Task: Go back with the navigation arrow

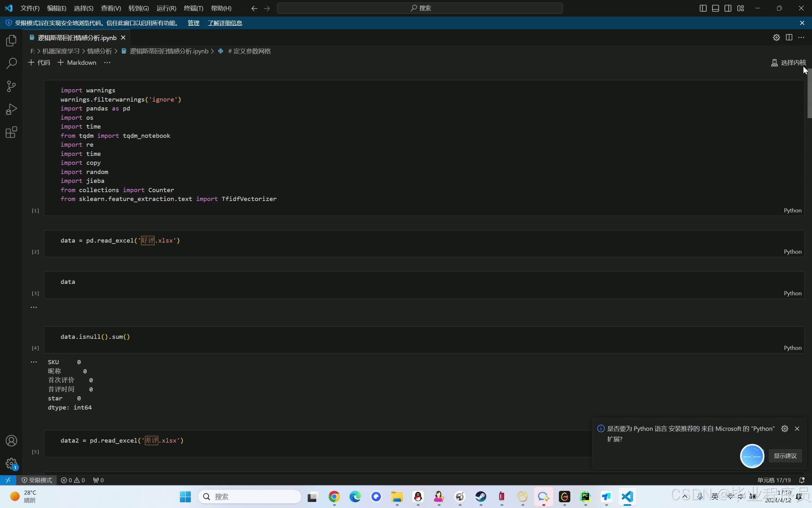Action: tap(254, 8)
